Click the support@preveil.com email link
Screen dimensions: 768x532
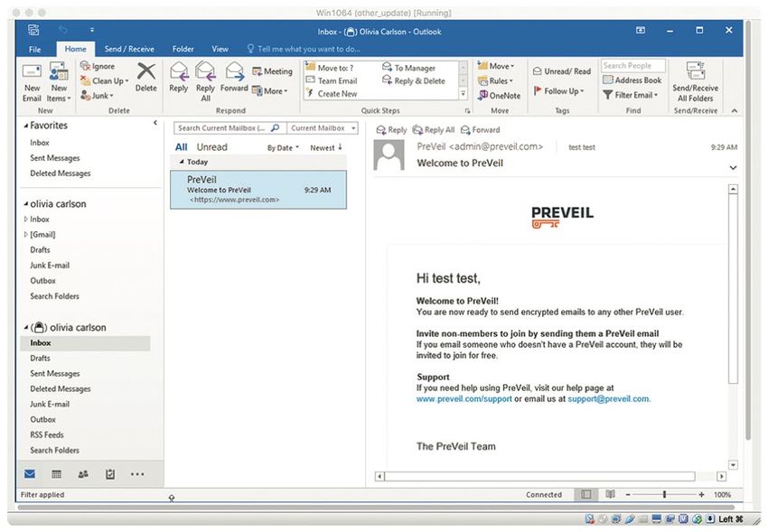point(608,399)
